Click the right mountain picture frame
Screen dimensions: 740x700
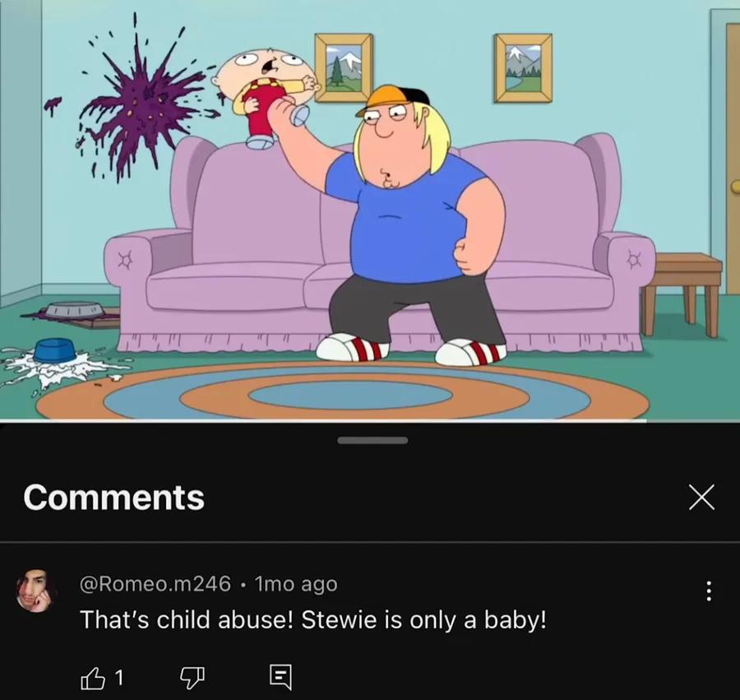(524, 68)
